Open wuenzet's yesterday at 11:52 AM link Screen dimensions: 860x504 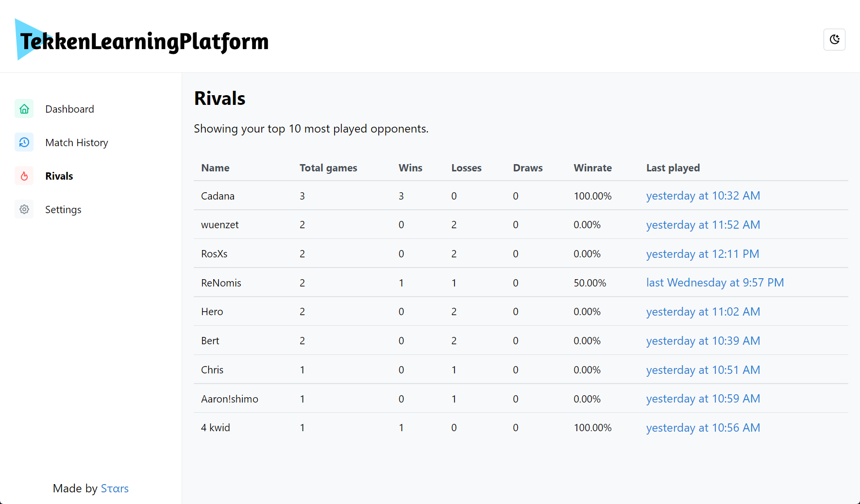pyautogui.click(x=703, y=225)
